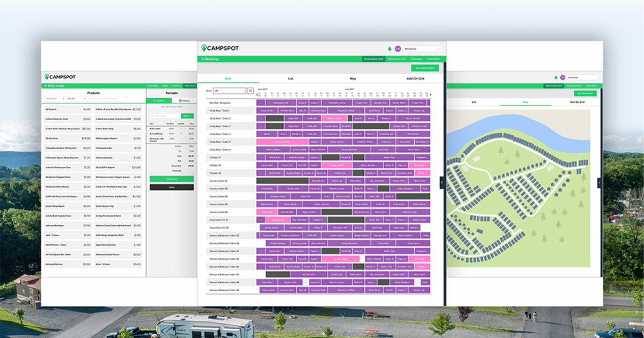Click the bell icon in the Map window
This screenshot has height=338, width=644.
pyautogui.click(x=555, y=77)
